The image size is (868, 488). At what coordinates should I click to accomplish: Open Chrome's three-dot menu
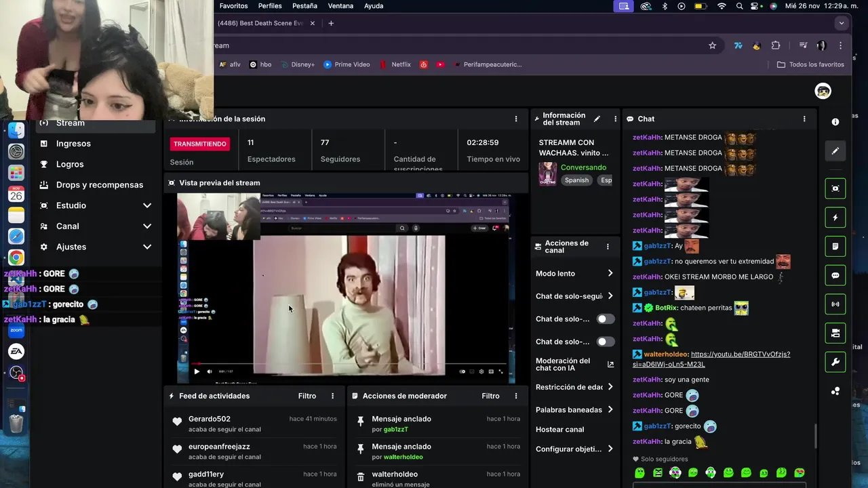pos(840,45)
